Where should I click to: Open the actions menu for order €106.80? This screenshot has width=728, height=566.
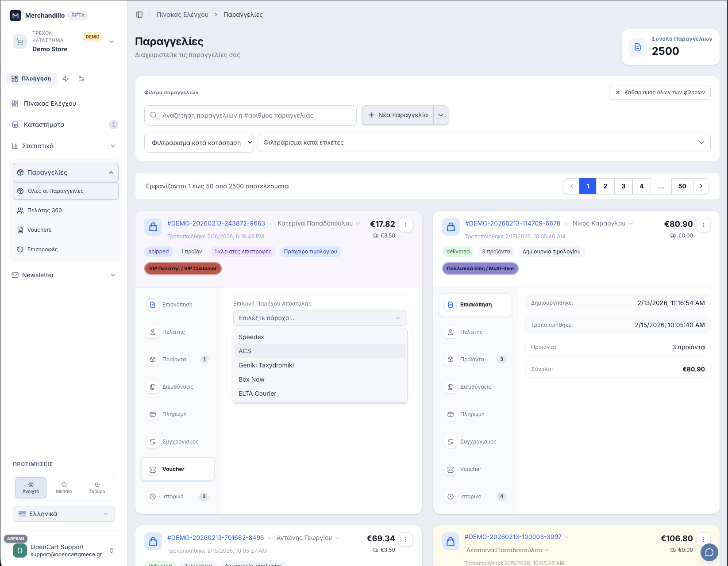coord(704,539)
